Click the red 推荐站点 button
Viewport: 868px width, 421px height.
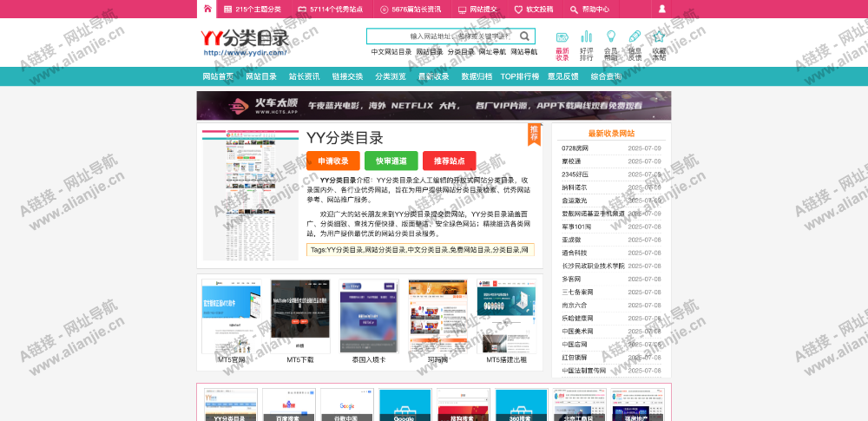tap(450, 161)
